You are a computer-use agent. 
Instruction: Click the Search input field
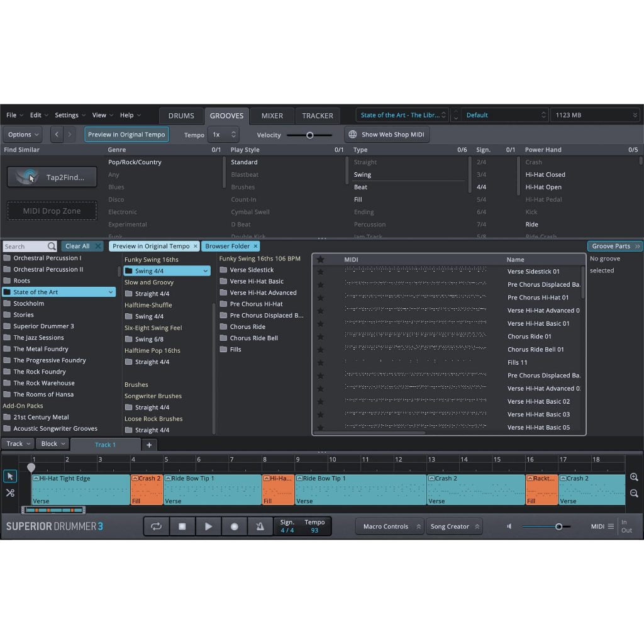pos(25,247)
